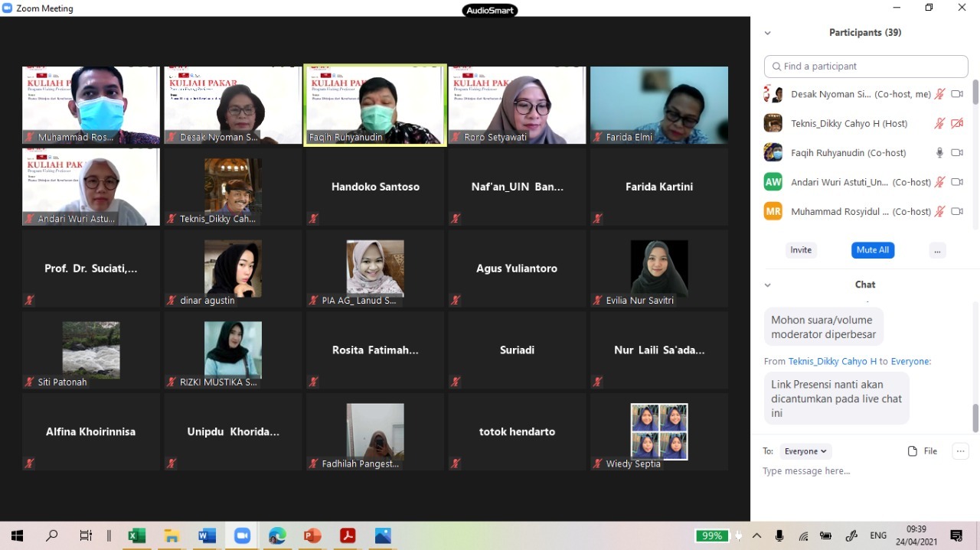Click the AudioSmart badge at top
The image size is (980, 550).
490,10
